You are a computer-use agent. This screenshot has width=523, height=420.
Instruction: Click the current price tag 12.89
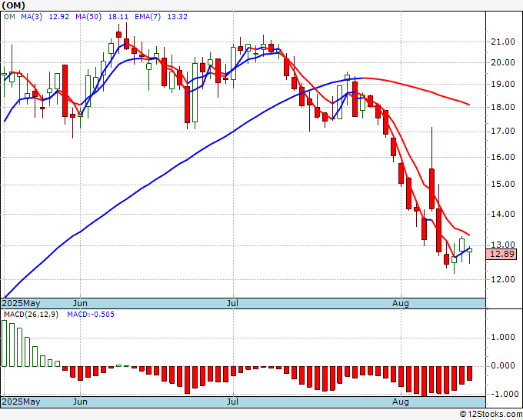pos(501,254)
